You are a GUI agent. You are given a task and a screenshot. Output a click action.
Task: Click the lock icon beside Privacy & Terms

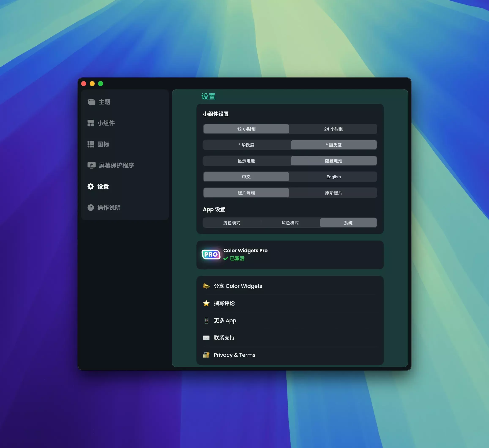click(206, 355)
